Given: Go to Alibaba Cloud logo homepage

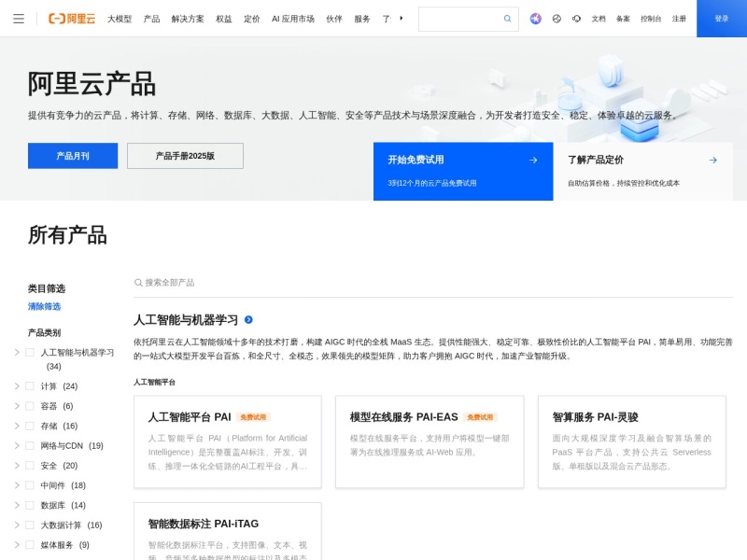Looking at the screenshot, I should pyautogui.click(x=72, y=19).
